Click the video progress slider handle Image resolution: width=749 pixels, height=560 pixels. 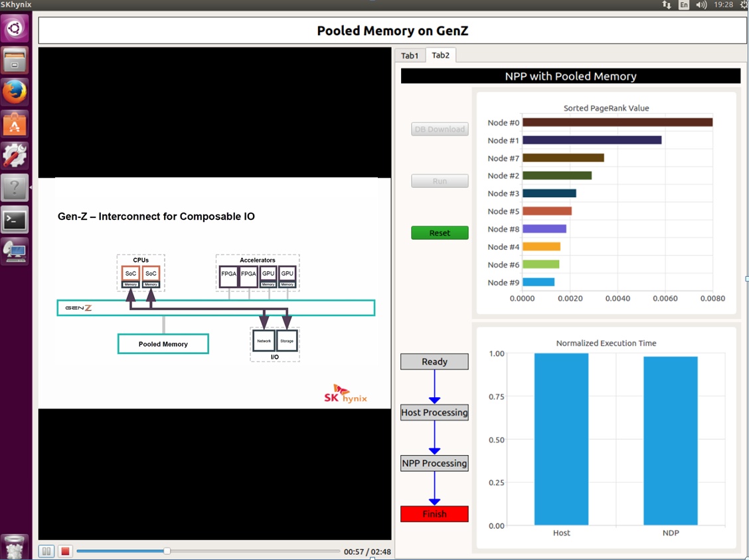pyautogui.click(x=167, y=551)
